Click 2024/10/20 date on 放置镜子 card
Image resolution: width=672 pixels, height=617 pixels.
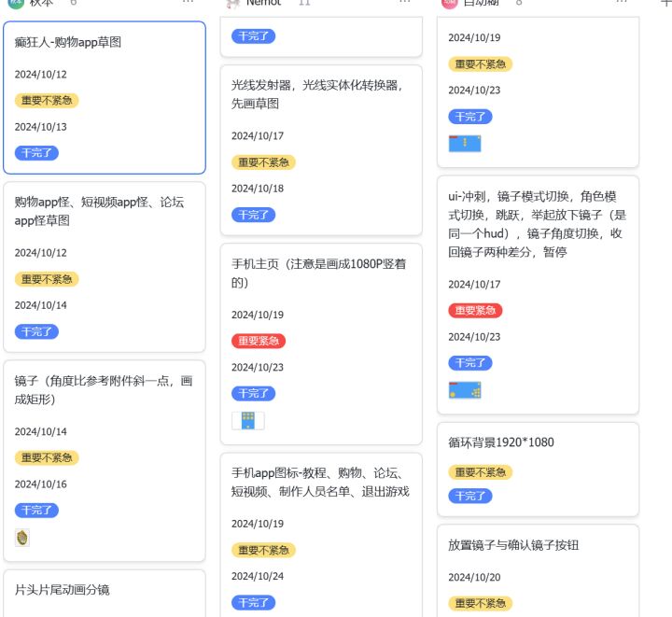474,578
